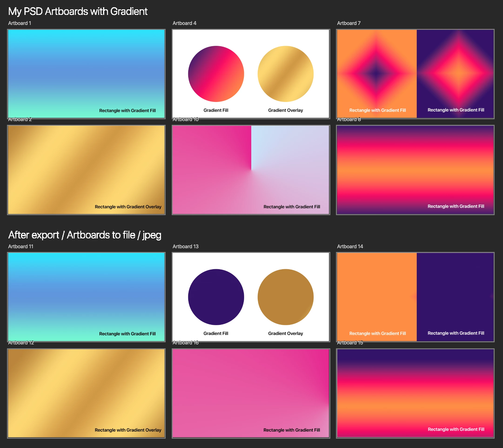
Task: Click the 'Rectangle with Gradient Overlay' text in Artboard 2
Action: point(128,207)
